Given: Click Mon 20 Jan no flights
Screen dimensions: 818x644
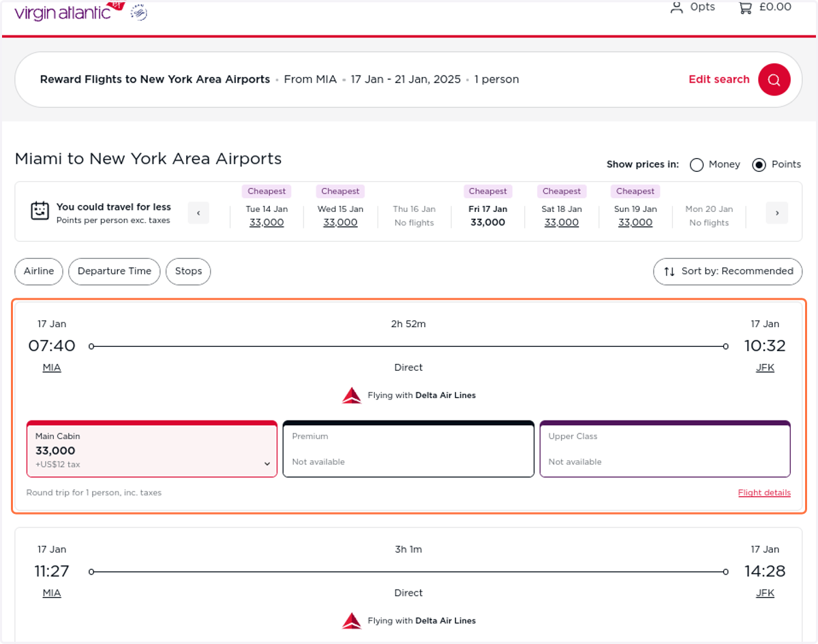Looking at the screenshot, I should click(x=709, y=215).
